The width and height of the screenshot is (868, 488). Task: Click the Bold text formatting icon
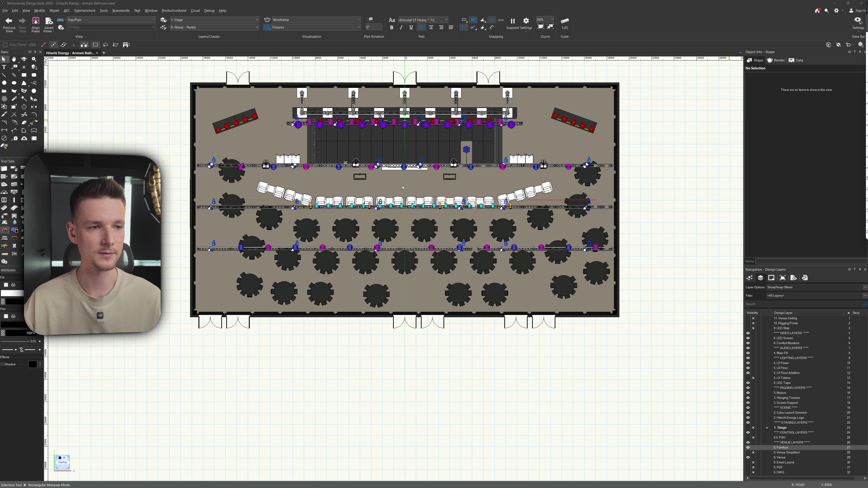tap(391, 28)
